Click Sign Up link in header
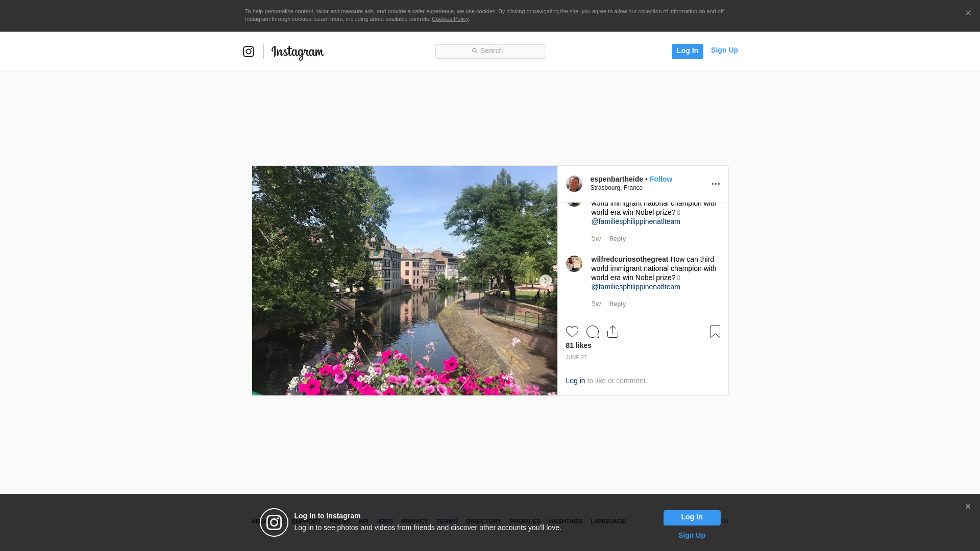Screen dimensions: 980x551 [724, 50]
